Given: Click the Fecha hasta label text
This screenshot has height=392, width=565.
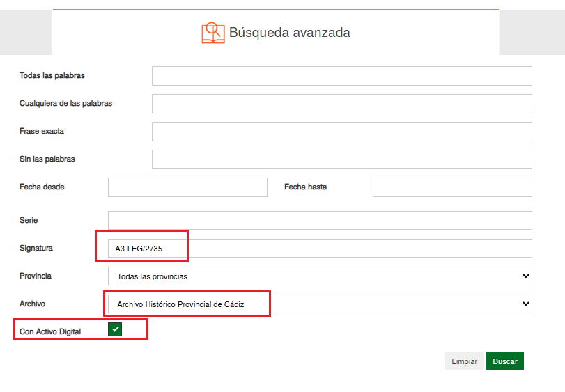Looking at the screenshot, I should pos(305,187).
